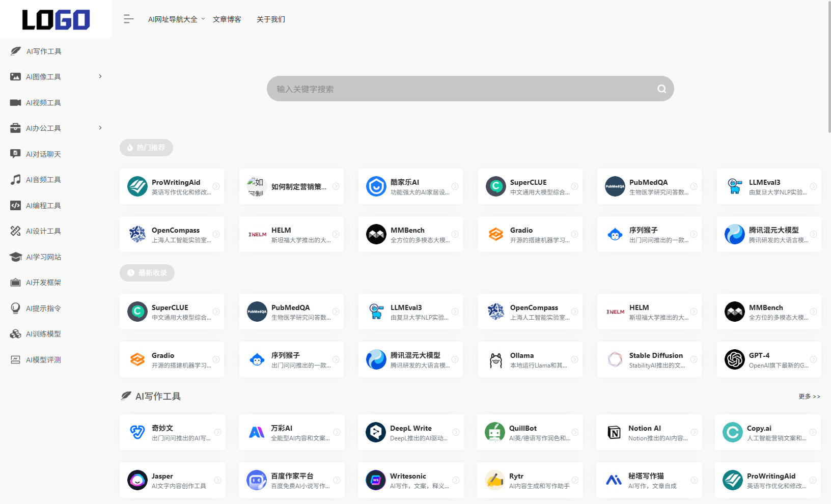
Task: Open the AI写作工具 feather icon in sidebar
Action: [16, 51]
